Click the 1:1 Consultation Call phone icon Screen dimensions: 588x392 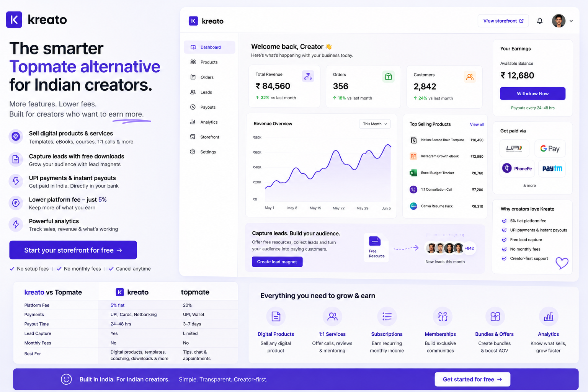click(413, 189)
